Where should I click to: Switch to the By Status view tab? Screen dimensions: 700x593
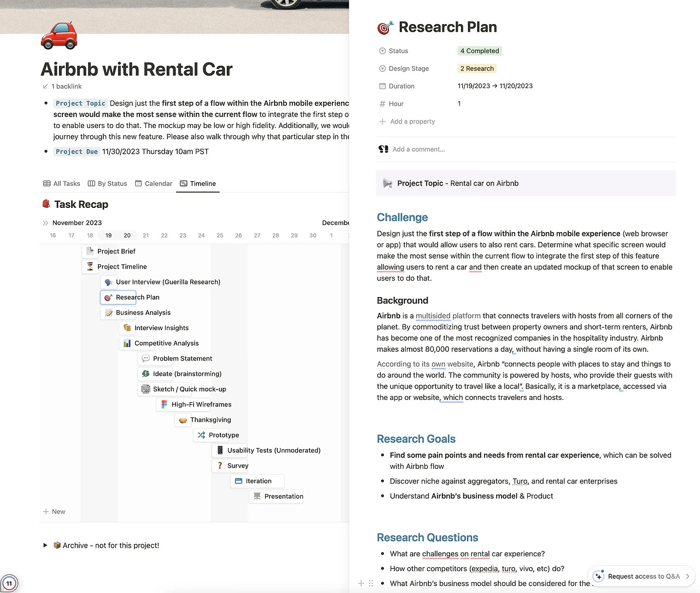108,184
